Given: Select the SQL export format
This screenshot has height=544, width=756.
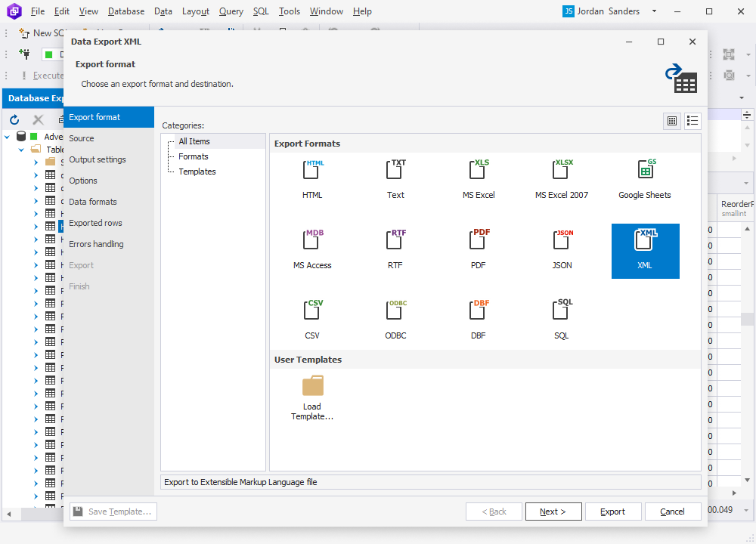Looking at the screenshot, I should [x=561, y=316].
